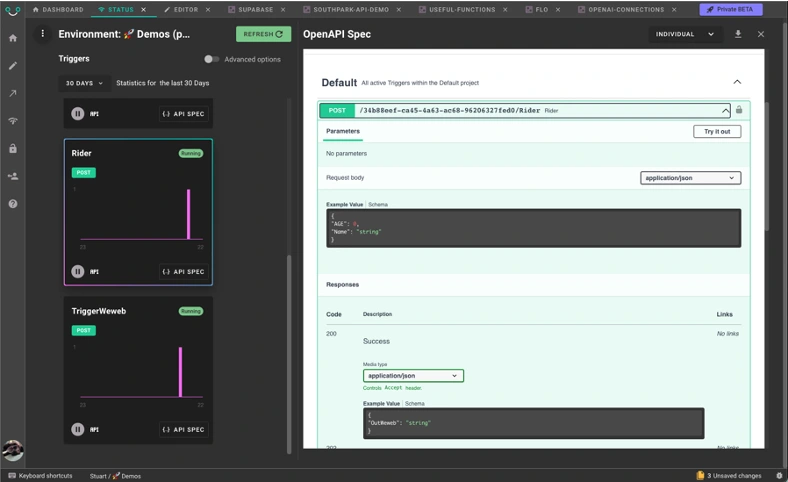Open the 30 DAYS statistics dropdown
The image size is (788, 482).
point(84,83)
